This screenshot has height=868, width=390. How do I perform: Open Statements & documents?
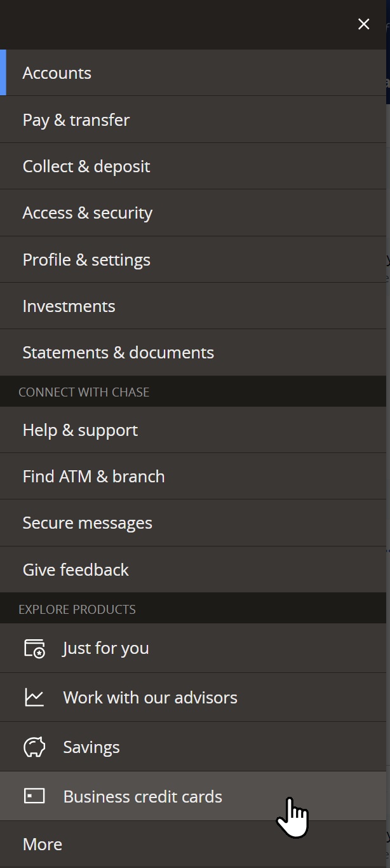[x=118, y=353]
